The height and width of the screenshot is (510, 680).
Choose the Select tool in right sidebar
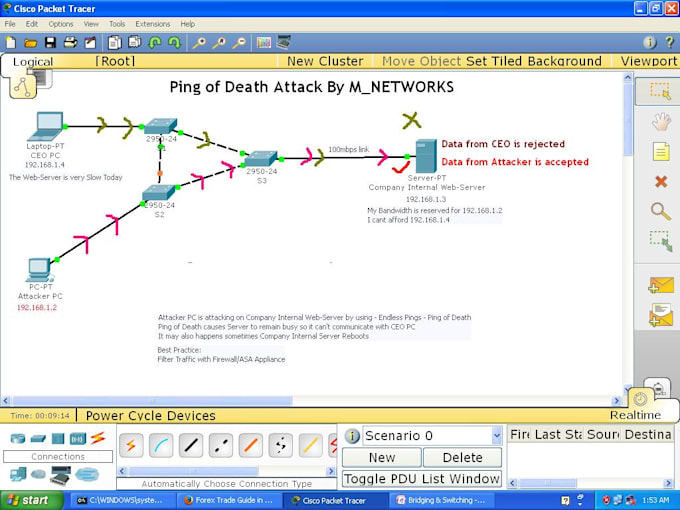click(x=660, y=91)
